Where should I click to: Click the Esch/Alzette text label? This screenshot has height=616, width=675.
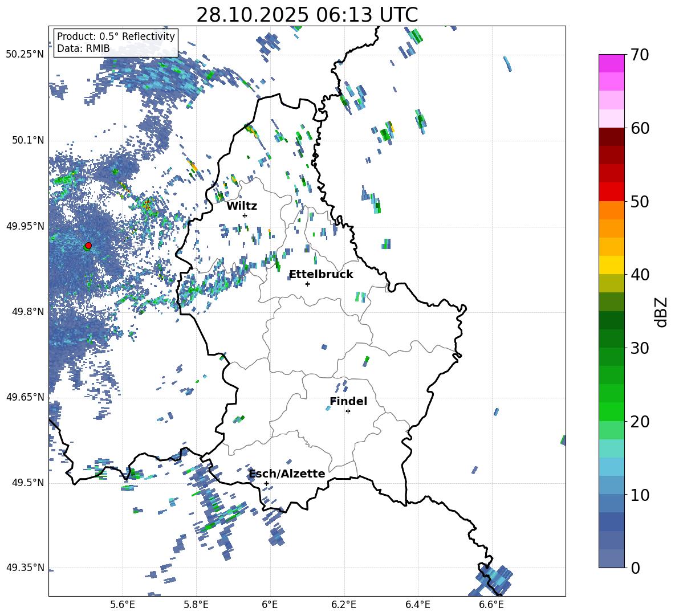[x=287, y=474]
